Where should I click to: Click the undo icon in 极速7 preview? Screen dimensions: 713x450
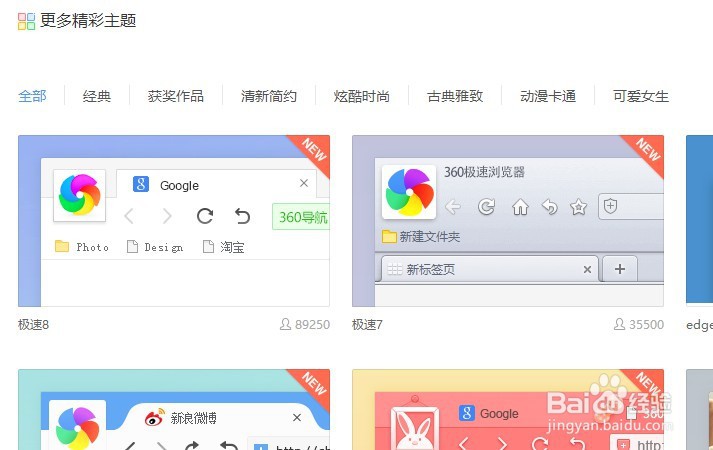(x=550, y=207)
